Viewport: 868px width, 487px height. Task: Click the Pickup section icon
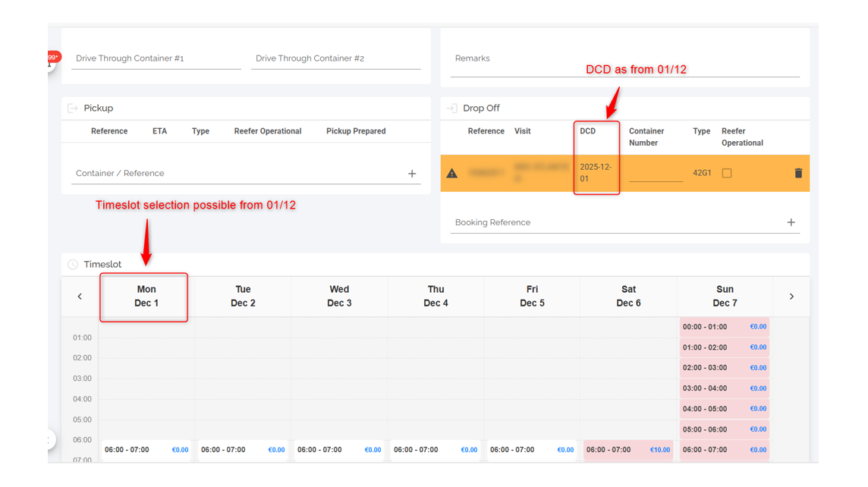pyautogui.click(x=73, y=108)
